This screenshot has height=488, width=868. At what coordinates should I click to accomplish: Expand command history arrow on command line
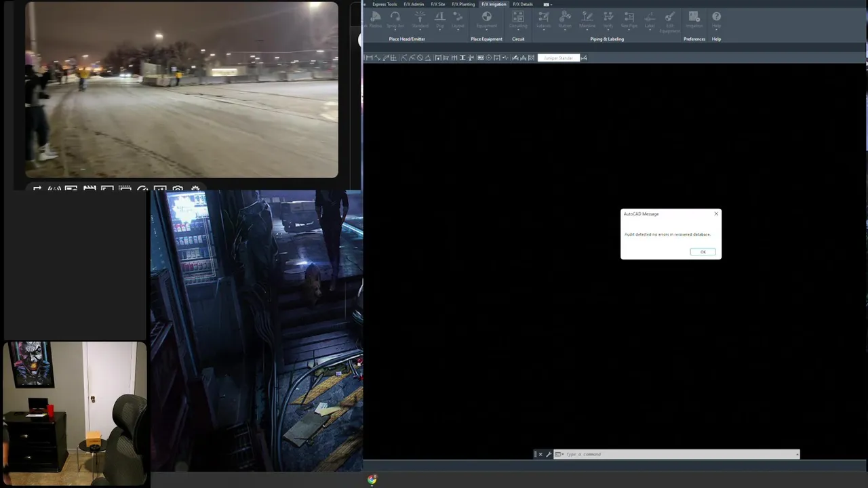(x=797, y=454)
